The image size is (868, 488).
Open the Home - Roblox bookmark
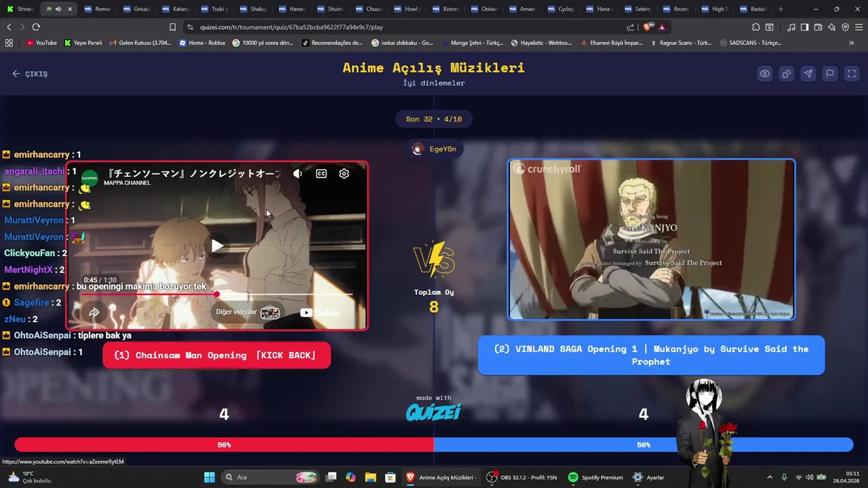[202, 43]
